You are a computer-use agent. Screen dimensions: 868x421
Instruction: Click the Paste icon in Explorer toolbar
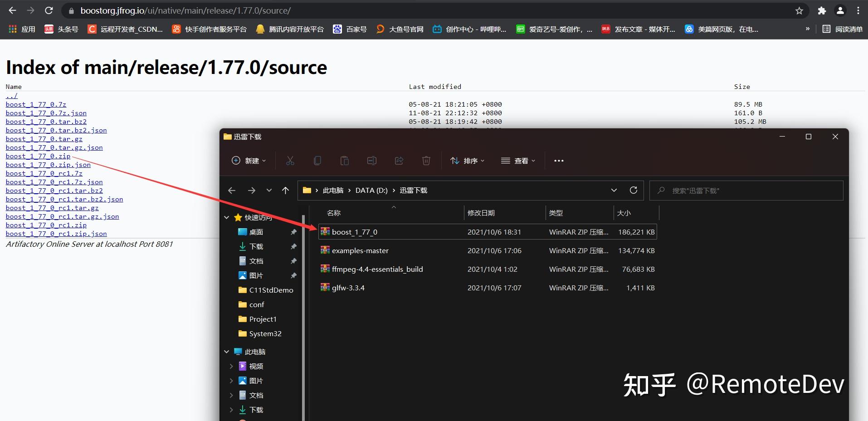point(345,161)
